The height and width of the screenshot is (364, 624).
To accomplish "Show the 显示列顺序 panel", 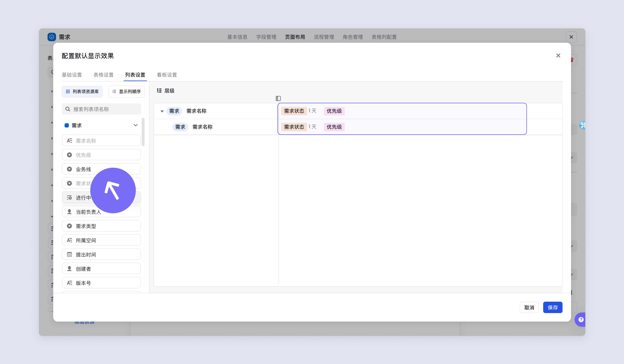I will pos(126,92).
